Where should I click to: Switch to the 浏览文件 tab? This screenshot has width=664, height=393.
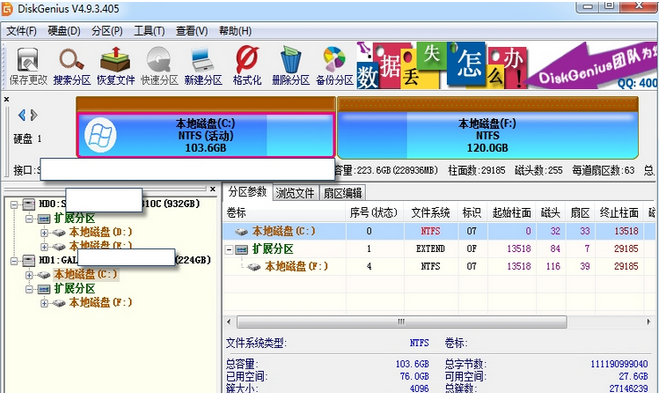(x=295, y=193)
